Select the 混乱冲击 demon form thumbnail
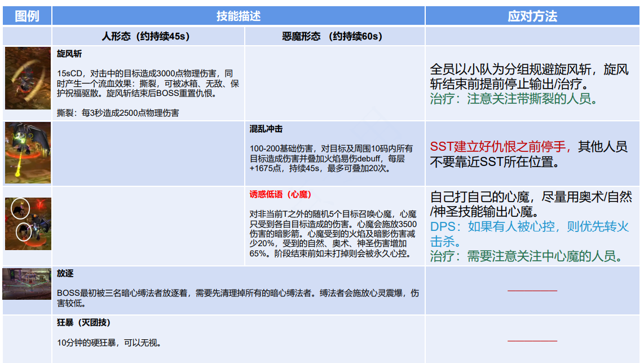The width and height of the screenshot is (644, 363). coord(28,153)
